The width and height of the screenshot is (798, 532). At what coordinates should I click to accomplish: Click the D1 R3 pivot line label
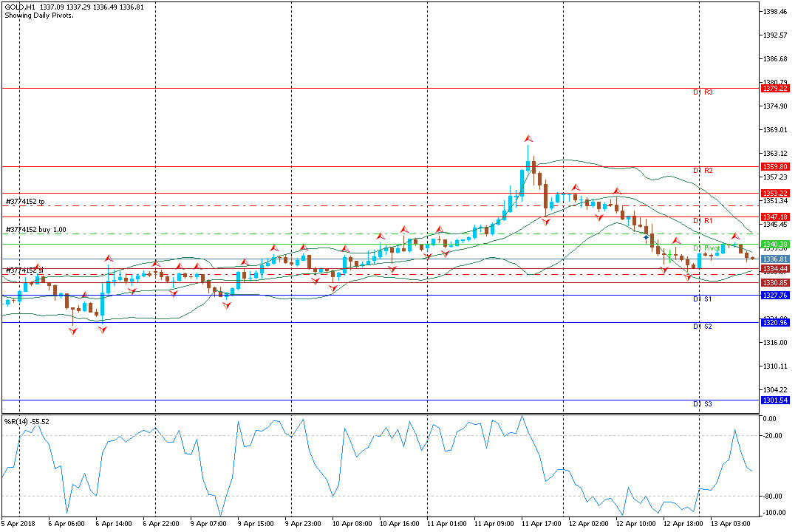[703, 92]
